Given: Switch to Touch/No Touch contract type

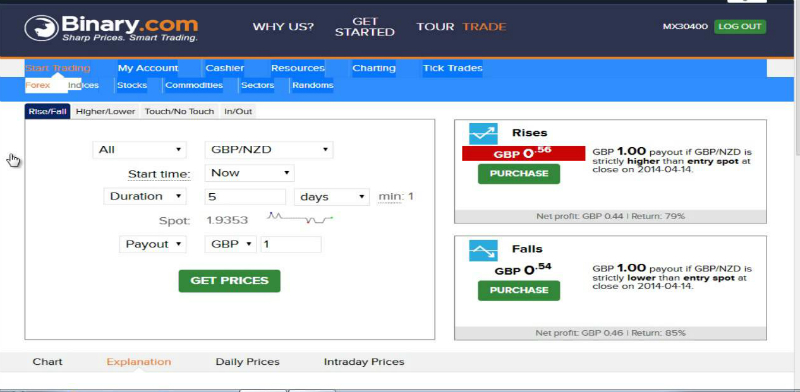Looking at the screenshot, I should [179, 111].
